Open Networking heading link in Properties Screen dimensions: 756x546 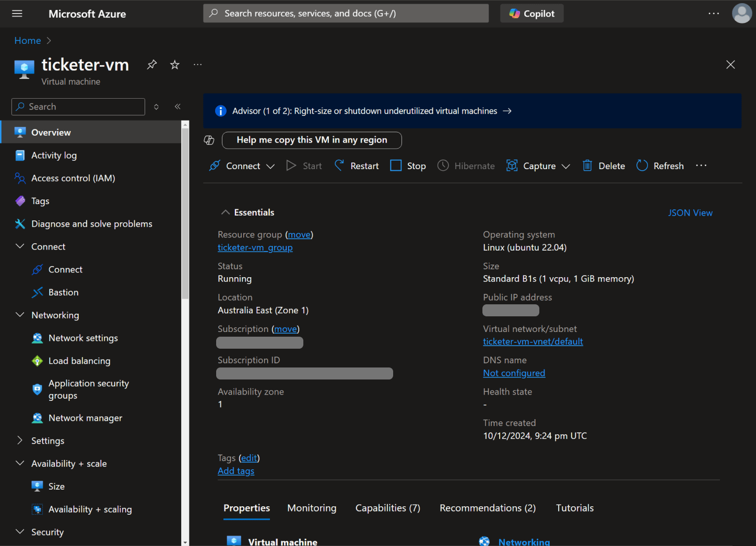524,541
